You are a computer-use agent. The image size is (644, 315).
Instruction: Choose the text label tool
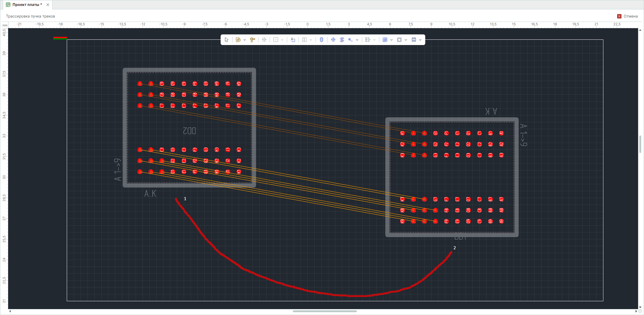click(293, 40)
